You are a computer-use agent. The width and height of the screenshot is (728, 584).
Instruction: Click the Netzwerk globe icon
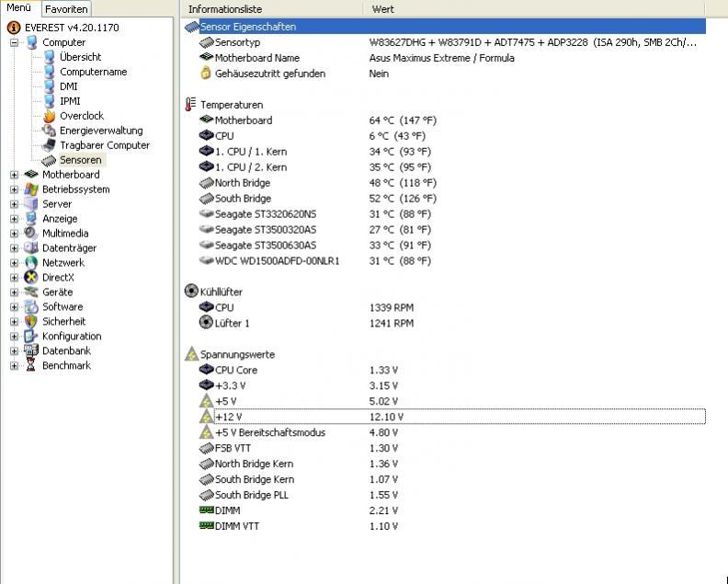31,262
